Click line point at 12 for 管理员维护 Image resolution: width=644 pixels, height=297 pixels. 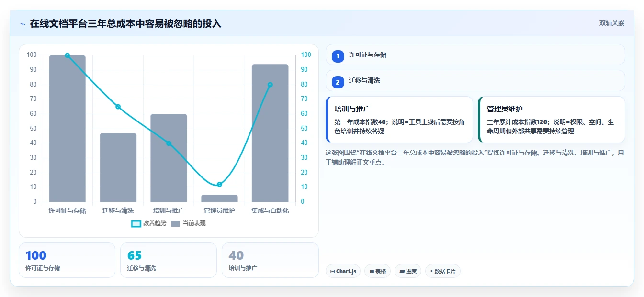[219, 184]
